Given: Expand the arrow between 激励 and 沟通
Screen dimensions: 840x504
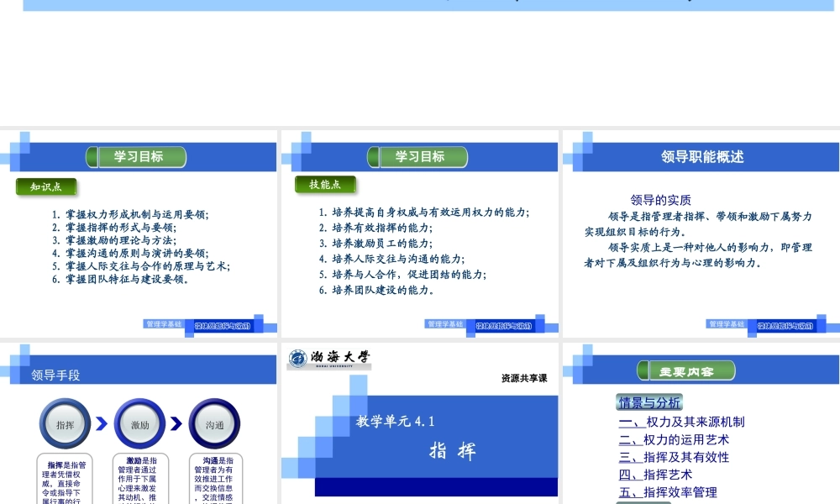Looking at the screenshot, I should coord(176,423).
